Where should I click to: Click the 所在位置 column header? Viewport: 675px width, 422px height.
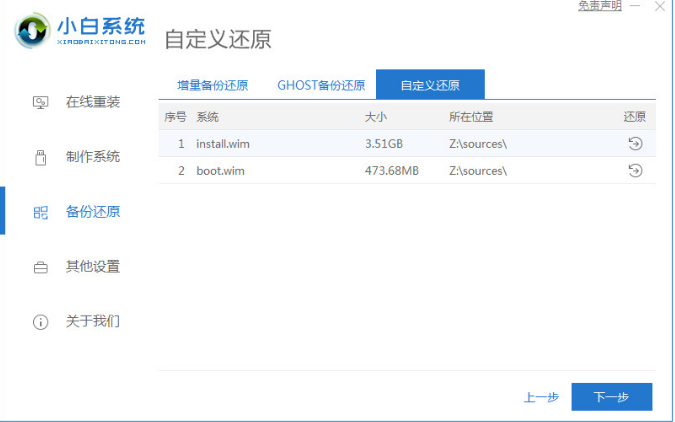471,117
